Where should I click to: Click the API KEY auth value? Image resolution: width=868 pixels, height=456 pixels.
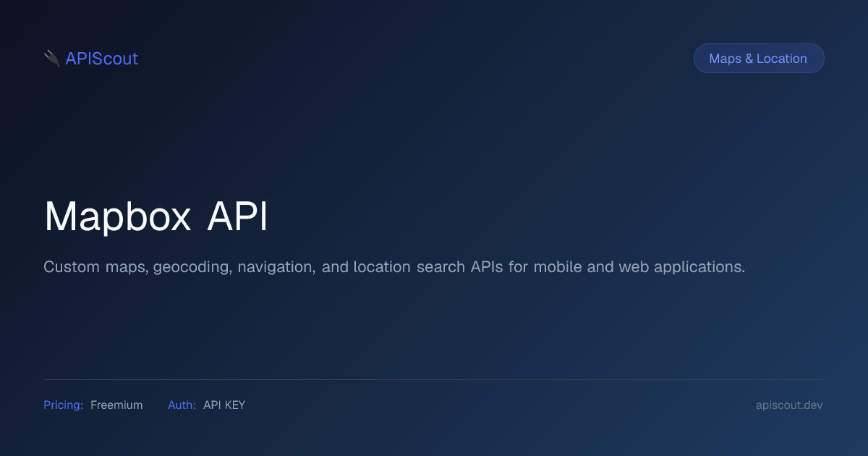click(x=224, y=405)
